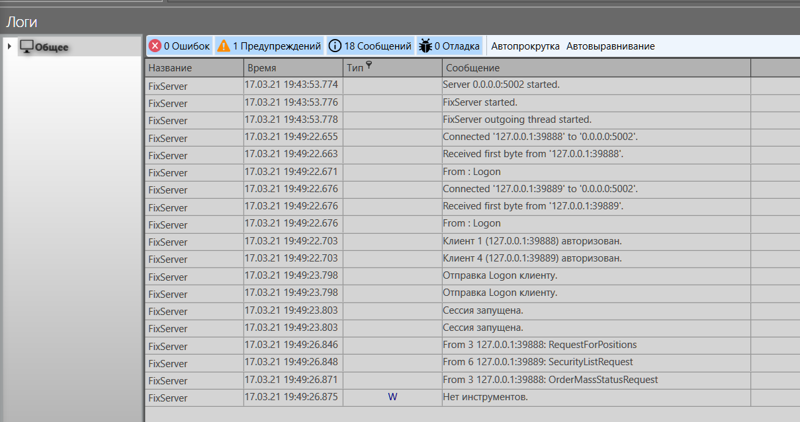Image resolution: width=800 pixels, height=422 pixels.
Task: Toggle the warnings filter (1 Предупреждений)
Action: pyautogui.click(x=269, y=46)
